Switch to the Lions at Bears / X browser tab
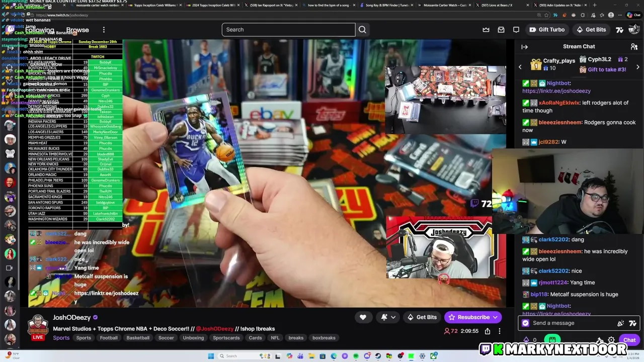This screenshot has width=644, height=362. point(497,5)
